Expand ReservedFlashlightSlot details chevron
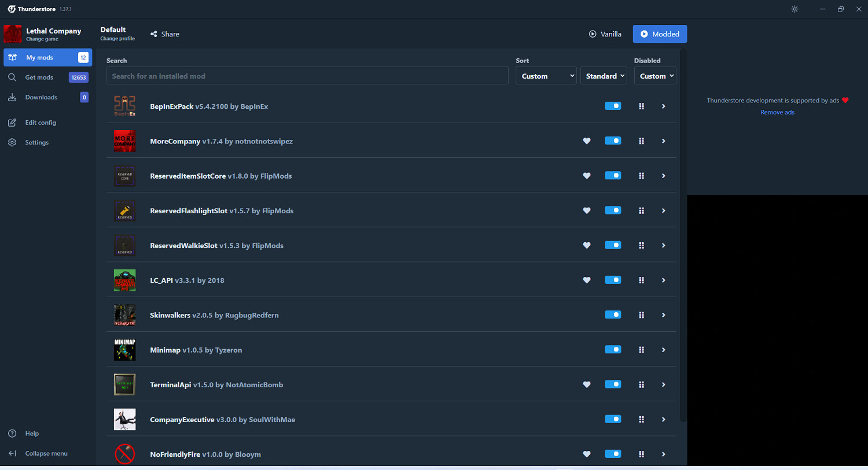The height and width of the screenshot is (470, 868). click(x=663, y=211)
